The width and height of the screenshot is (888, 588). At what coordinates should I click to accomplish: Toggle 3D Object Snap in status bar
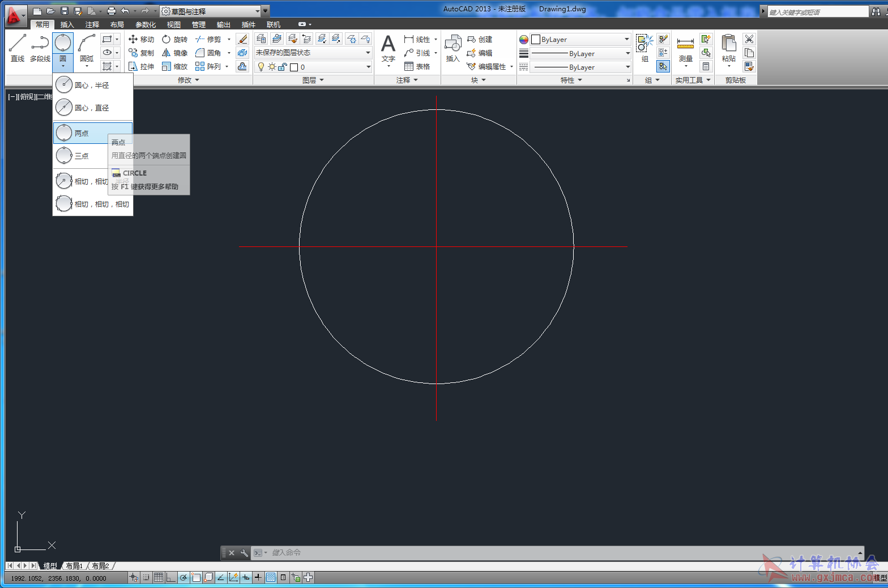point(208,577)
